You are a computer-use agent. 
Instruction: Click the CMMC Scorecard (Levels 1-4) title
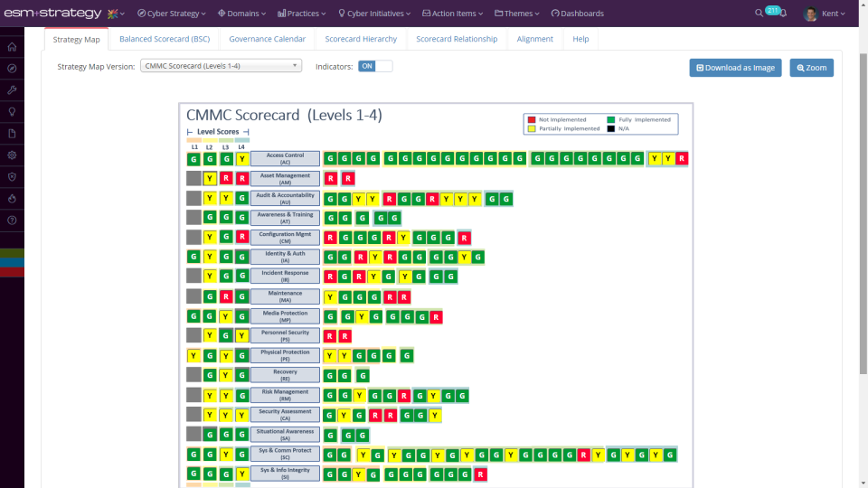click(284, 115)
